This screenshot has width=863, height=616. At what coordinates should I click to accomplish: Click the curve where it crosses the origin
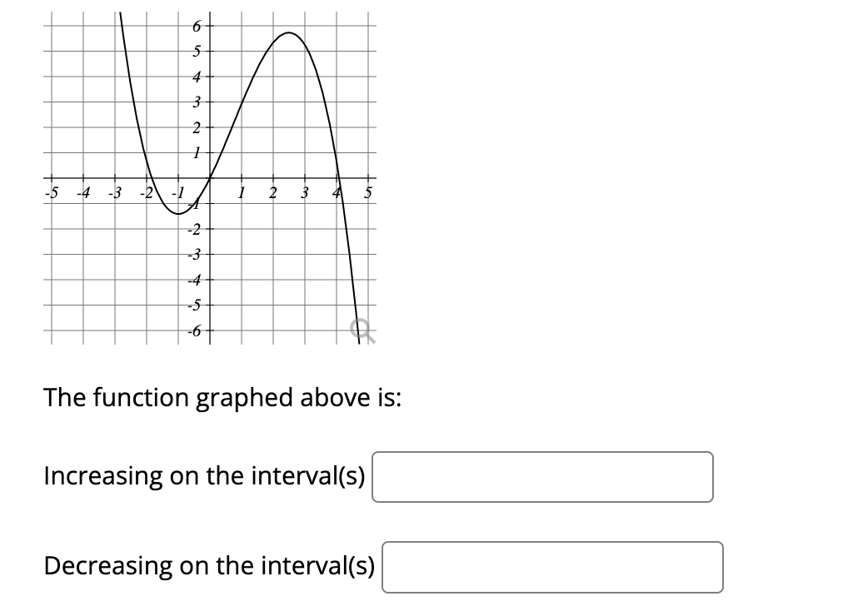pos(208,177)
